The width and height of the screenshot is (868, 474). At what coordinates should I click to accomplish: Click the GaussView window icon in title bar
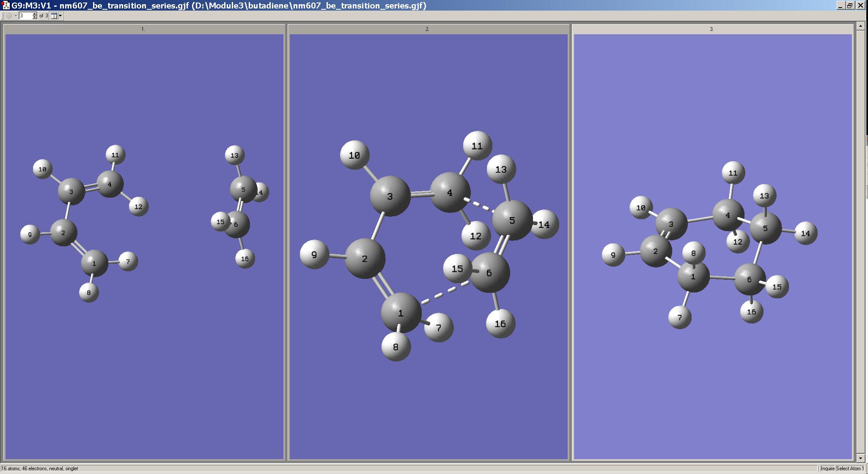pos(5,6)
